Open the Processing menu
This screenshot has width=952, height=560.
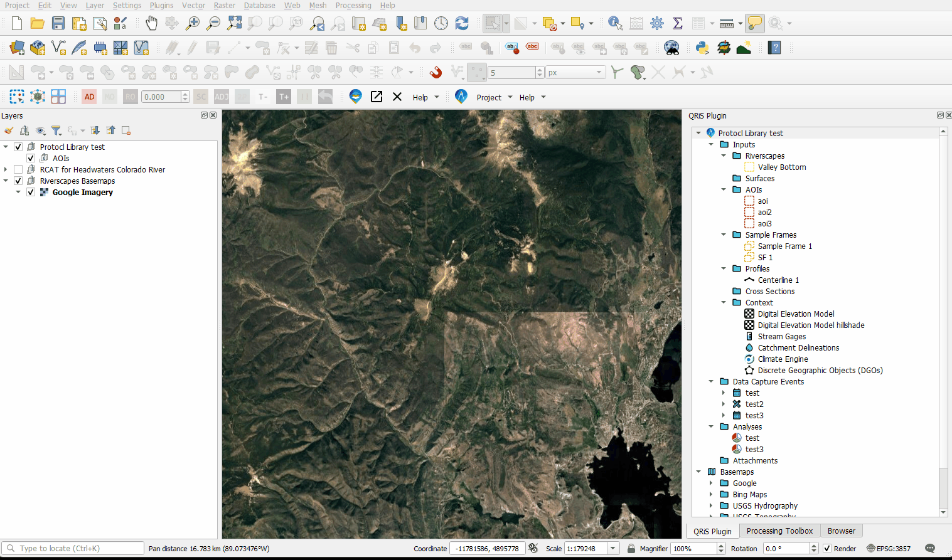tap(353, 5)
